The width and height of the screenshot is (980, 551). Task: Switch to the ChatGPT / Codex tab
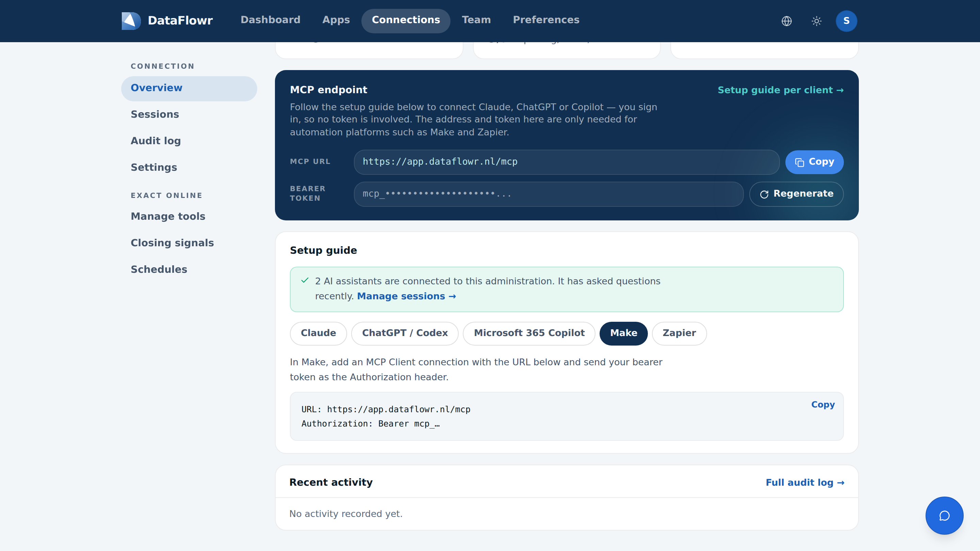[405, 333]
